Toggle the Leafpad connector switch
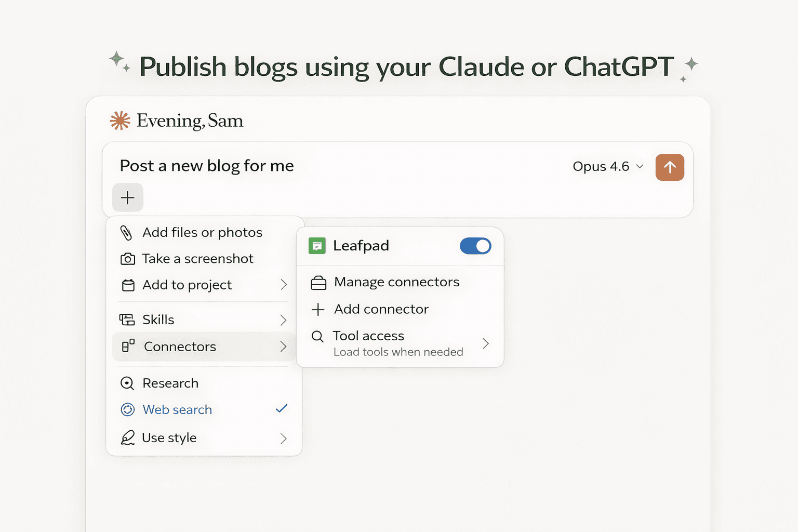Screen dimensions: 798x532 tap(475, 246)
